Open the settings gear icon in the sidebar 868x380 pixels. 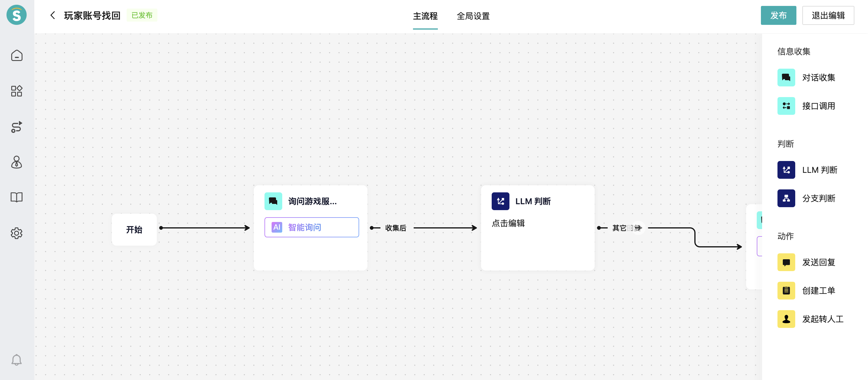coord(17,233)
